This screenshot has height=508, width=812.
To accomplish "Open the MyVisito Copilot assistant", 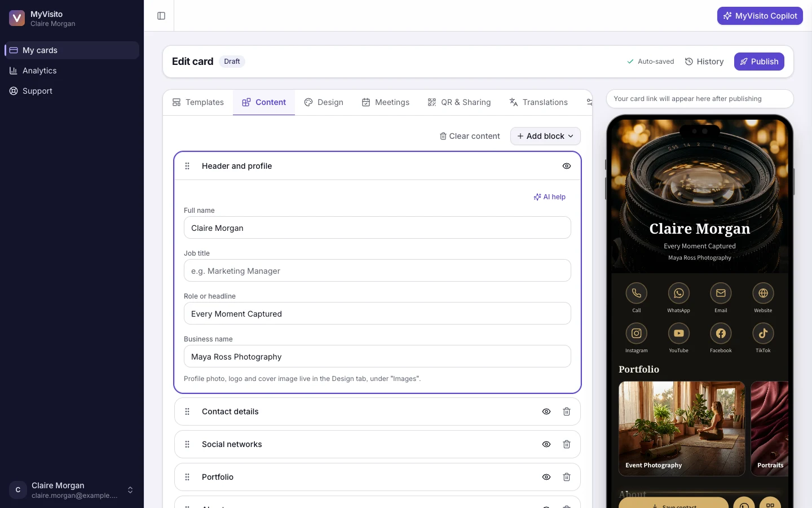I will coord(760,16).
